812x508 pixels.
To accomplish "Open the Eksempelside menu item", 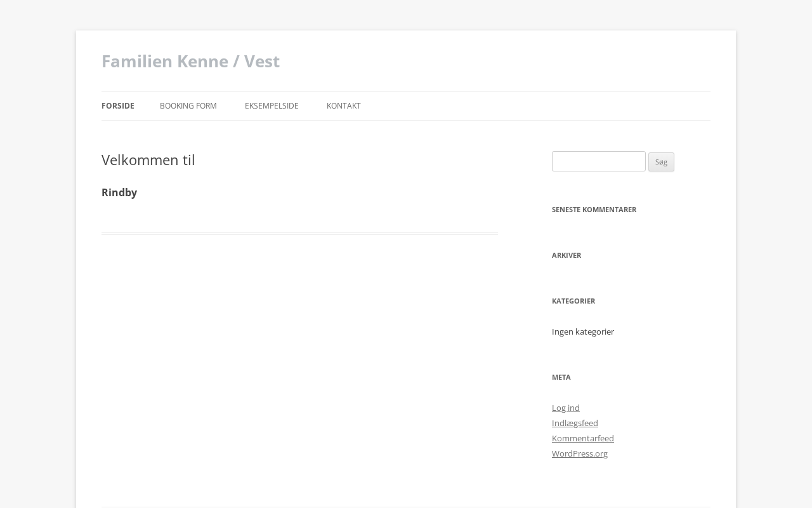I will 272,106.
